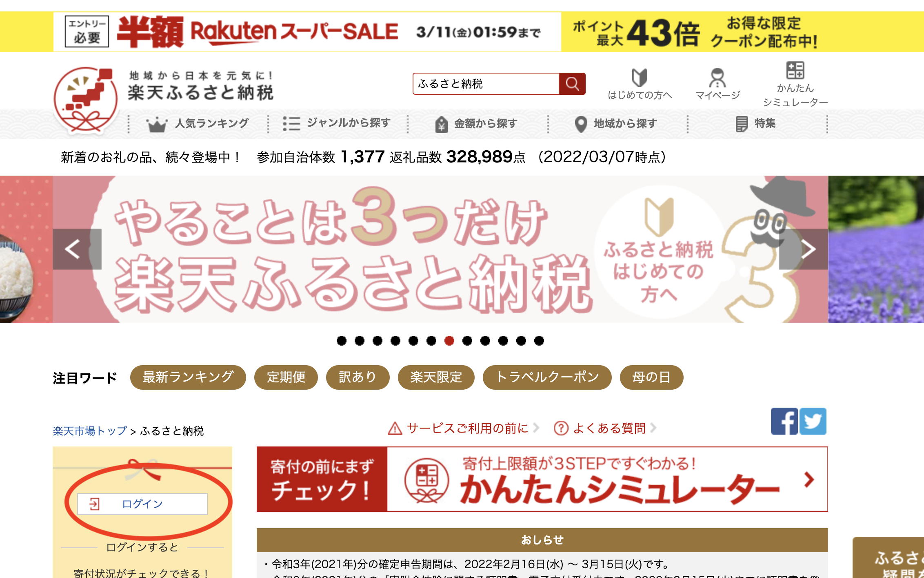
Task: Click the ふるさと納税 search field
Action: coord(486,84)
